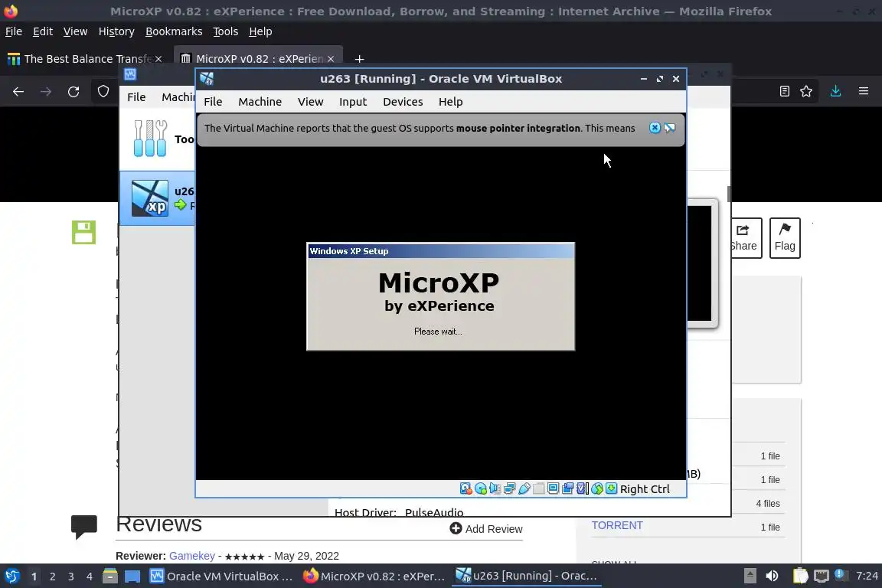
Task: Open the file manager taskbar icon
Action: [110, 577]
